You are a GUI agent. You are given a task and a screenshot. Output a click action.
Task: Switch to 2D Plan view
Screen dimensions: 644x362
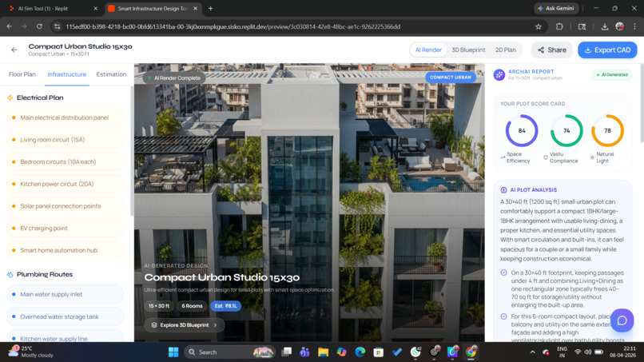pyautogui.click(x=505, y=50)
